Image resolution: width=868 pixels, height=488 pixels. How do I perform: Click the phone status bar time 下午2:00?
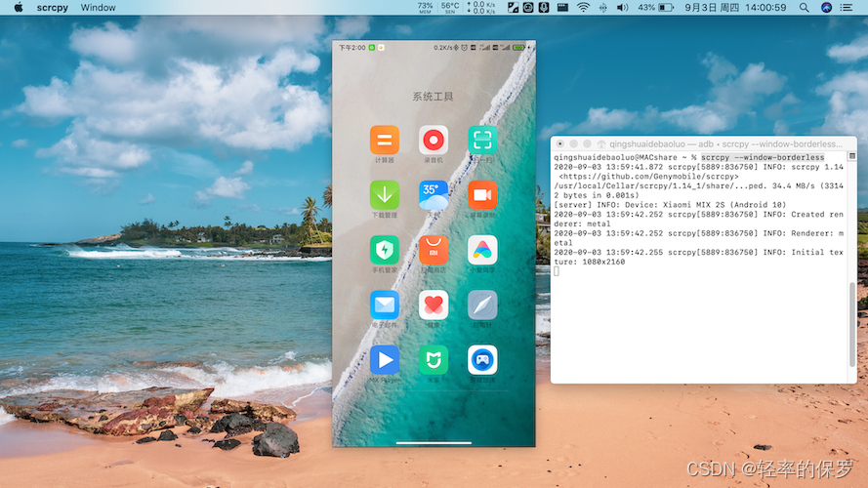click(352, 48)
